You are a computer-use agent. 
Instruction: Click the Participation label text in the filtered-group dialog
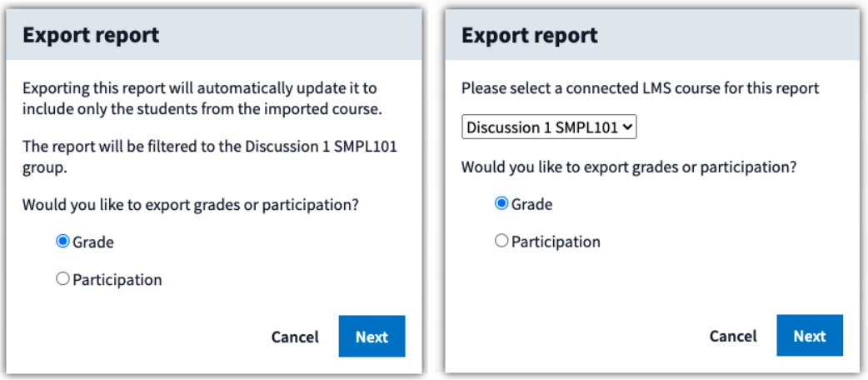point(117,280)
